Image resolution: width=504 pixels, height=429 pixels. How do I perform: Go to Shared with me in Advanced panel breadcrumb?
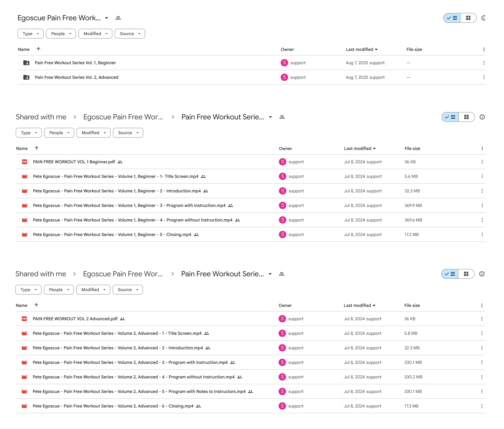click(41, 274)
